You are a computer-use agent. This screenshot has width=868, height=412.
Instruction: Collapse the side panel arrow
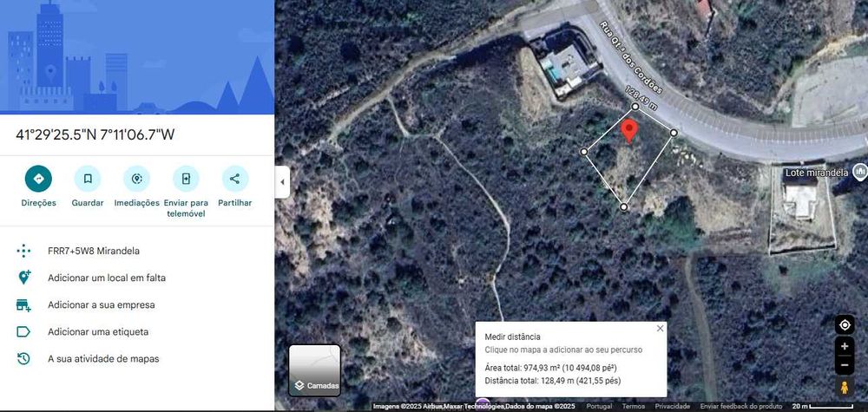click(x=282, y=182)
